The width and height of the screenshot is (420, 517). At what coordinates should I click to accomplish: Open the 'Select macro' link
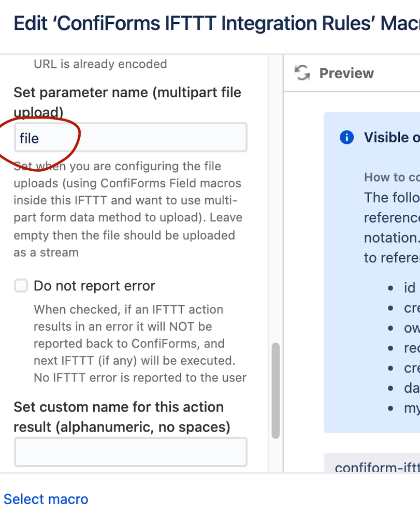pyautogui.click(x=46, y=499)
